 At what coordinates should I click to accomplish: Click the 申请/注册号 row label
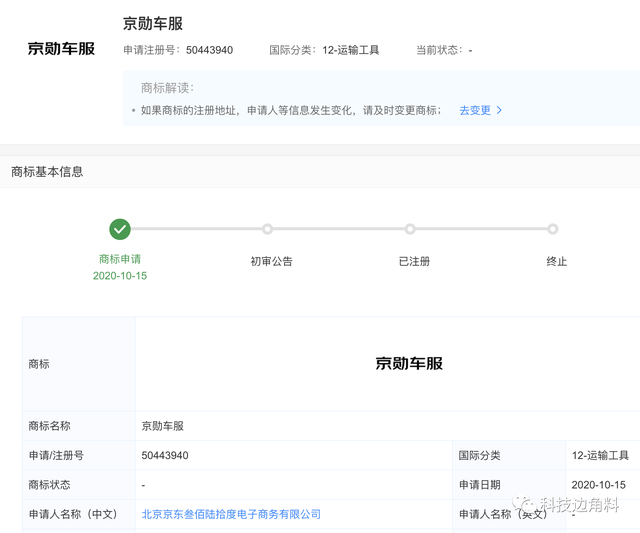pos(56,455)
